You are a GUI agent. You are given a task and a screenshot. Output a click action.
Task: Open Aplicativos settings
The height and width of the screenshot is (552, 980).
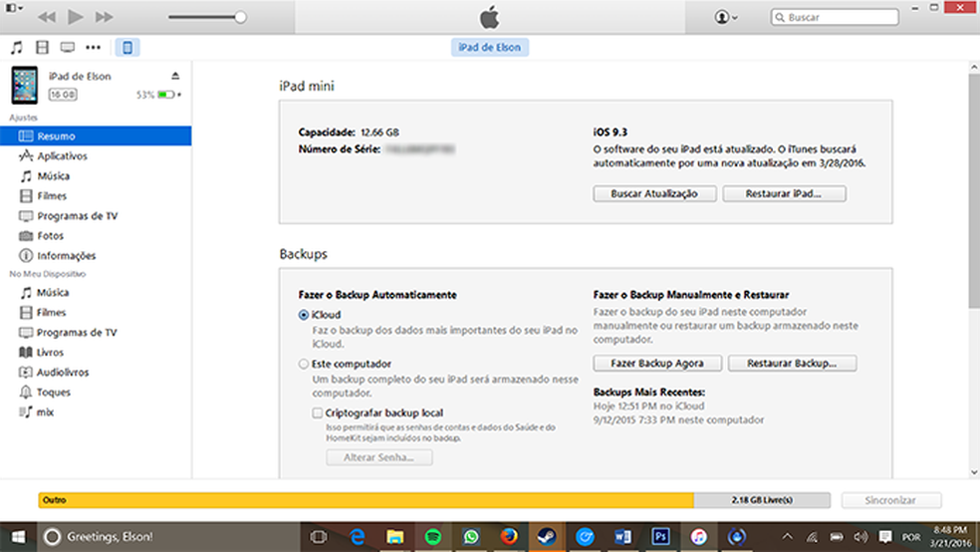(x=96, y=155)
